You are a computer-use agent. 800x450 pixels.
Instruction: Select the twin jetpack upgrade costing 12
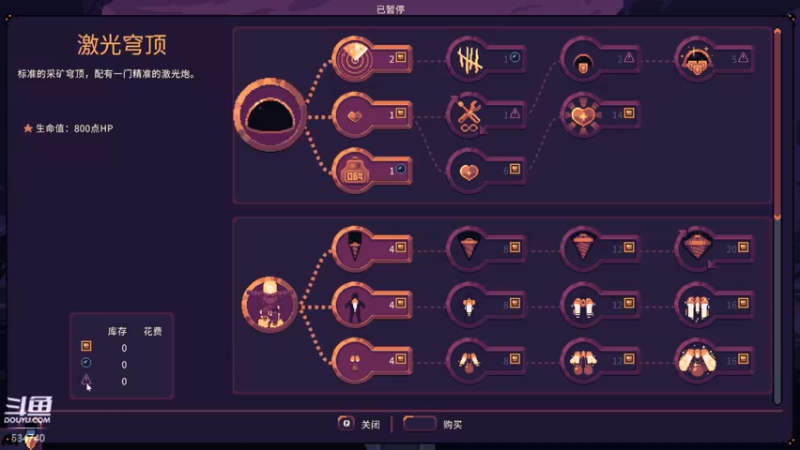tap(600, 305)
